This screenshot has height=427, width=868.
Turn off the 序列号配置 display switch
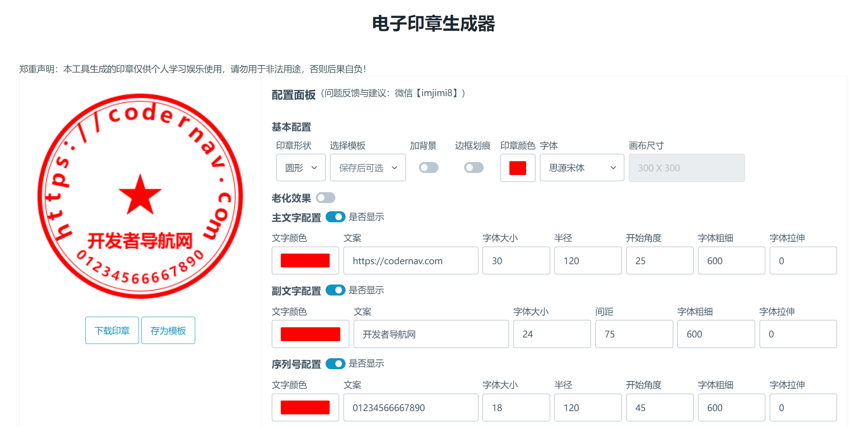pyautogui.click(x=335, y=363)
